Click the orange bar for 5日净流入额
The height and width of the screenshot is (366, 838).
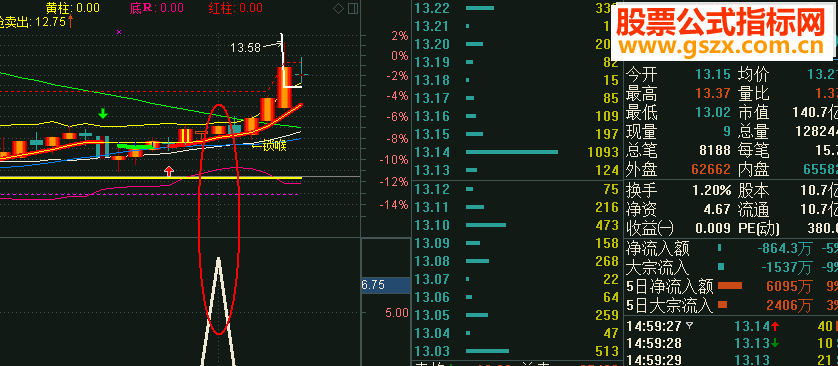pyautogui.click(x=730, y=286)
